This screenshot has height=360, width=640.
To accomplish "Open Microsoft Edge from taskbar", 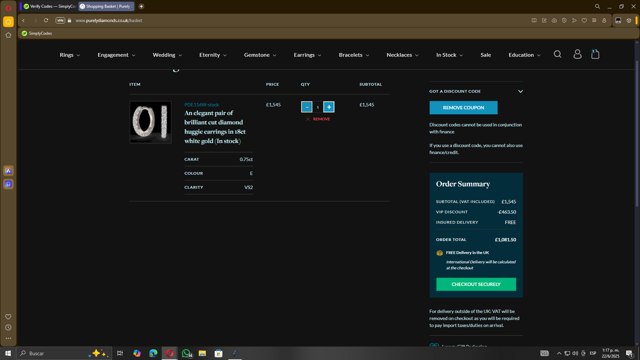I will click(153, 353).
